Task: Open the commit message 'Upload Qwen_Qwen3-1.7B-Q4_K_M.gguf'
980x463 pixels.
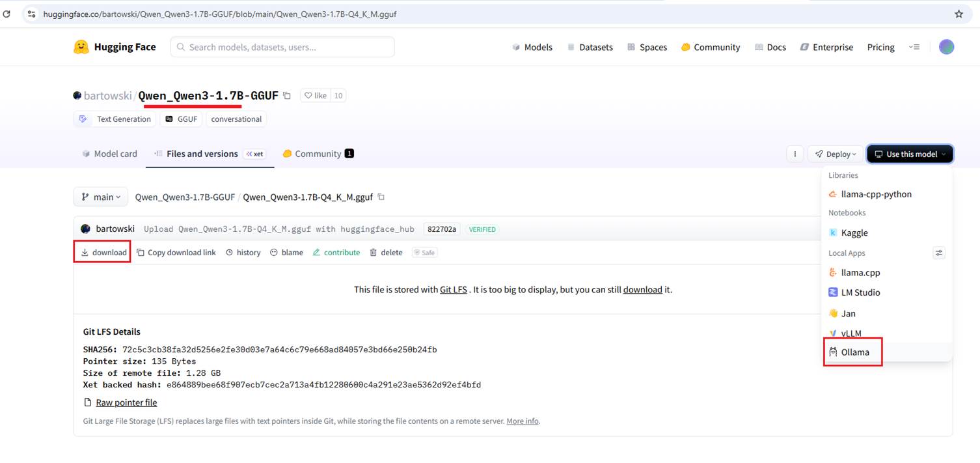Action: (279, 229)
